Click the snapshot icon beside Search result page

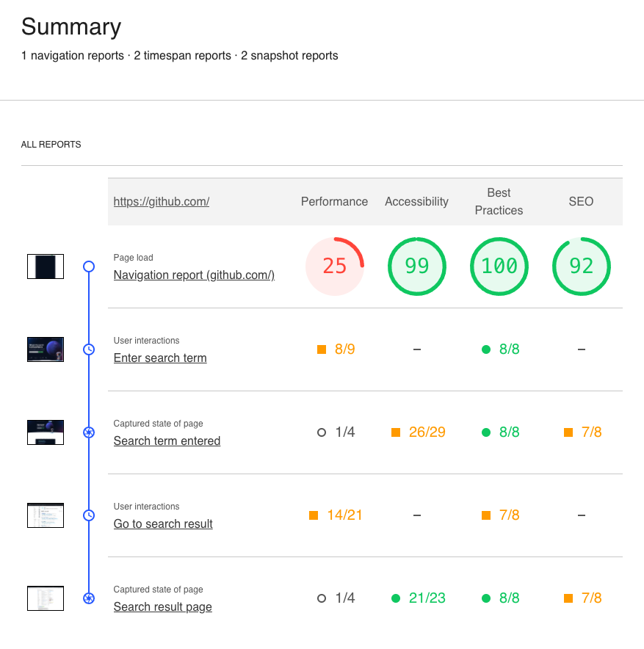click(88, 598)
